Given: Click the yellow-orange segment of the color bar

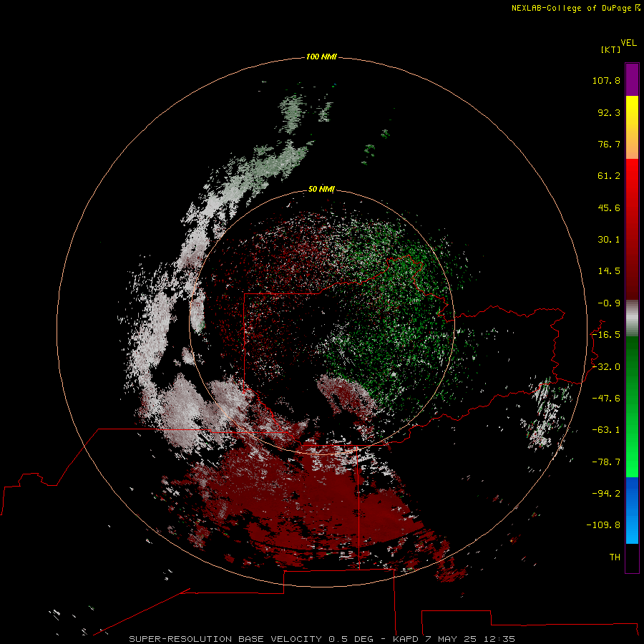Looking at the screenshot, I should (632, 127).
